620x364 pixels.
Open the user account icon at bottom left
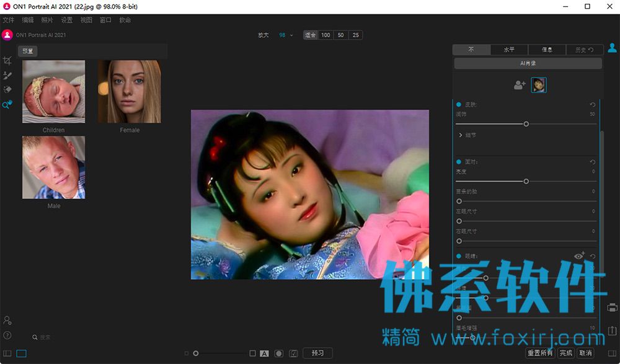[x=7, y=320]
